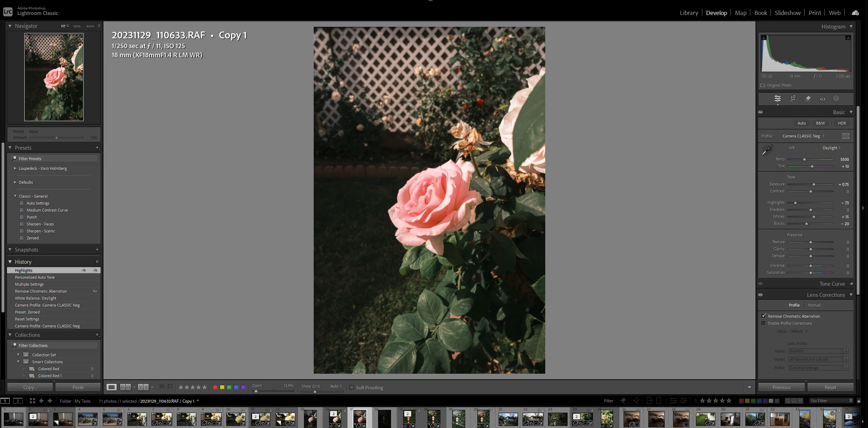Click the Reset button
Viewport: 868px width, 428px height.
tap(830, 387)
